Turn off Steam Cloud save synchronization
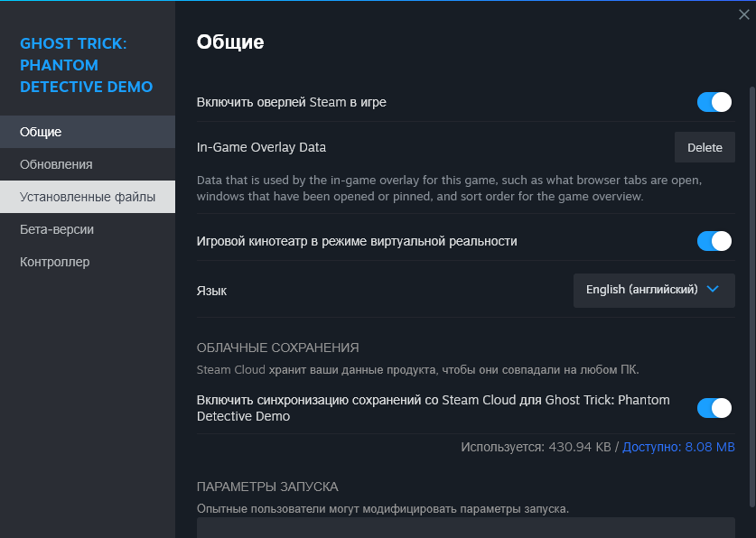Image resolution: width=756 pixels, height=538 pixels. 714,408
